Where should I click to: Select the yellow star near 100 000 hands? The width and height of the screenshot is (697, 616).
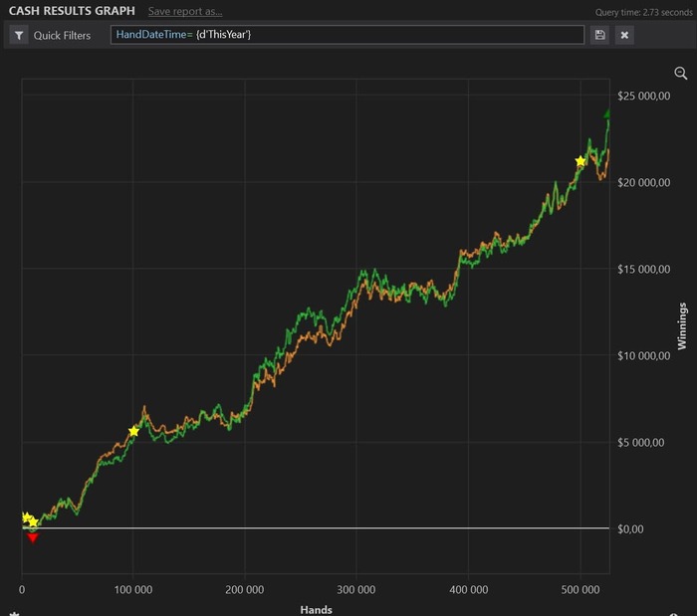134,431
